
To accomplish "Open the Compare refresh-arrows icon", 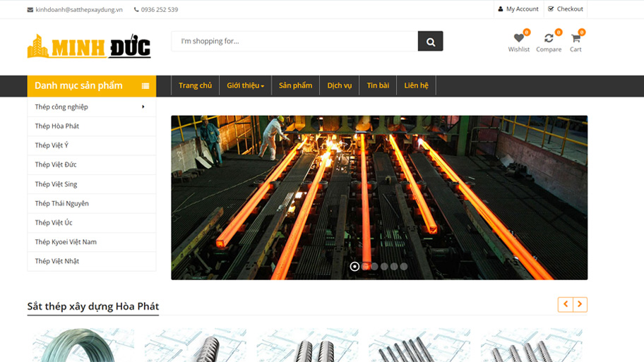I will (549, 38).
